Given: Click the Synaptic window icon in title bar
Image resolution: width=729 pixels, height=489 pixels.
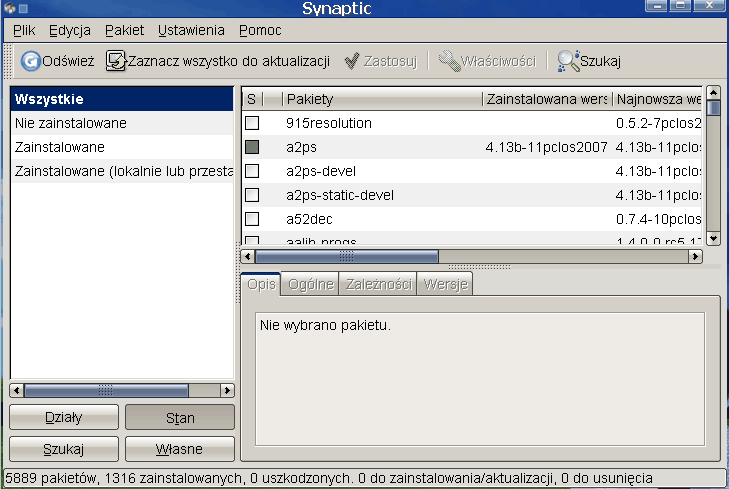Looking at the screenshot, I should click(x=9, y=8).
